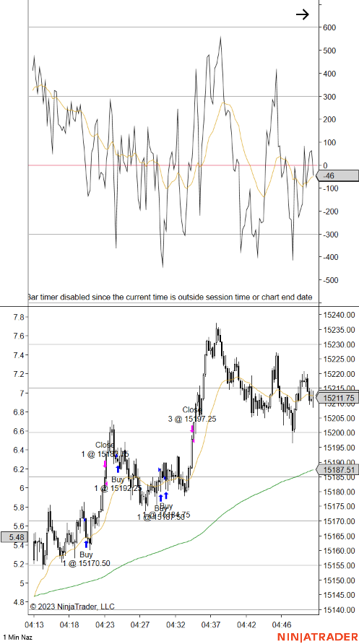Click the 'Buy 1 @ 15170.50' trade label
Image resolution: width=359 pixels, height=644 pixels.
tap(86, 559)
